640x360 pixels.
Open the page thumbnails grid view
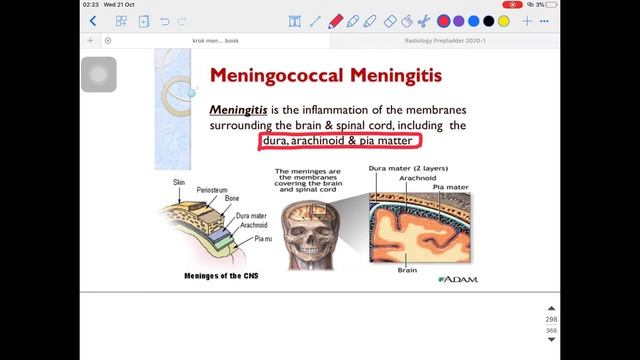point(121,21)
